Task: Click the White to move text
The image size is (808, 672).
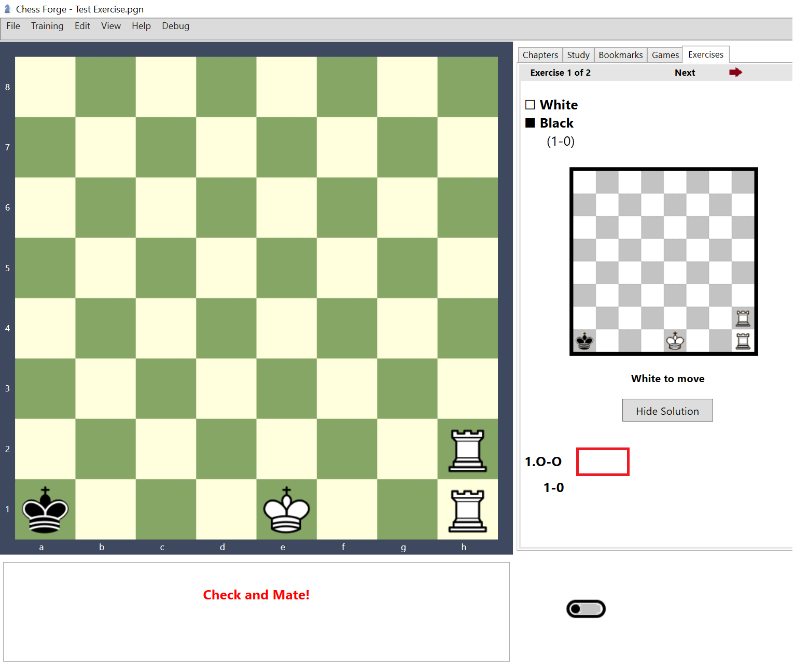Action: (x=667, y=379)
